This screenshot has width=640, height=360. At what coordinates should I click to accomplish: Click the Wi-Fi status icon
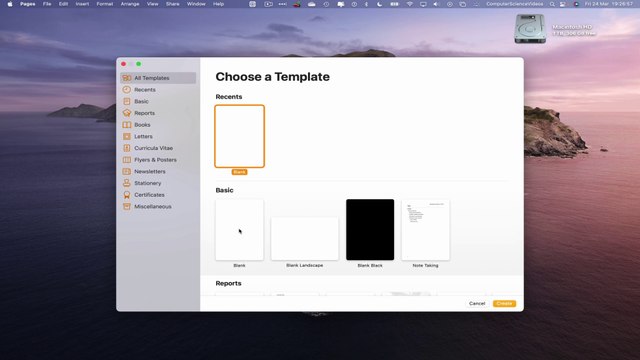(x=409, y=4)
